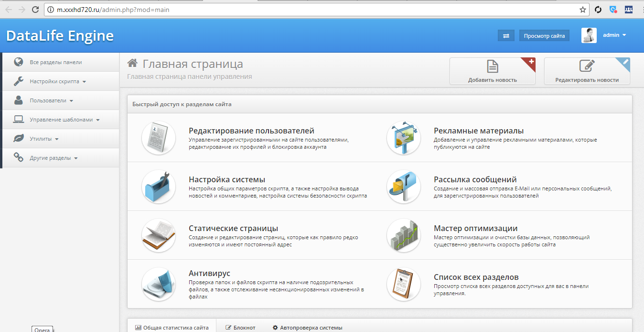Open the optimization wizard chart icon
This screenshot has height=332, width=644.
tap(403, 235)
